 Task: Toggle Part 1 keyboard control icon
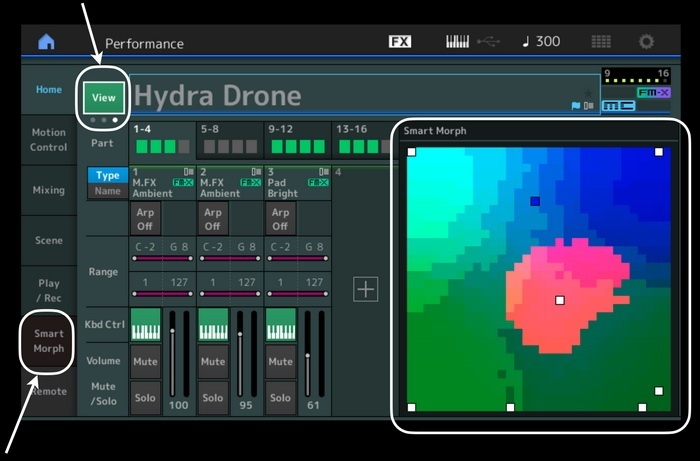[x=146, y=324]
